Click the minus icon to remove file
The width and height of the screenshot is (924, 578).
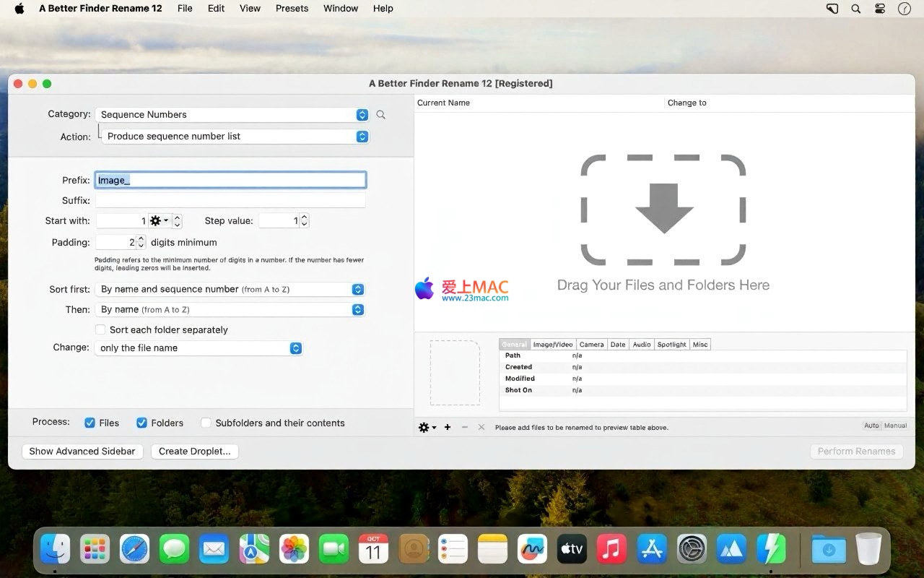(x=465, y=428)
